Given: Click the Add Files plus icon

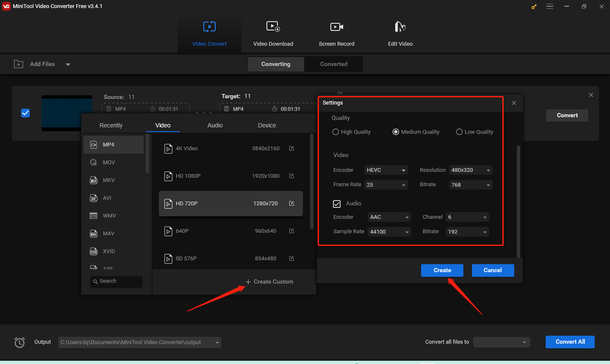Looking at the screenshot, I should (x=19, y=64).
